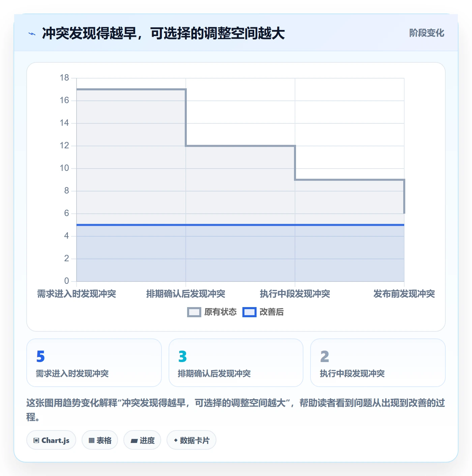
Task: Select the 数据卡片 tag
Action: point(191,440)
